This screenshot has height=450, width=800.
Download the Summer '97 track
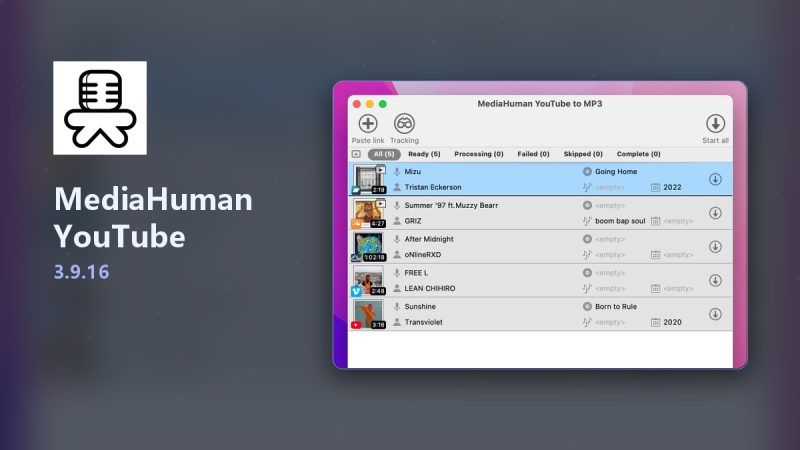(715, 213)
